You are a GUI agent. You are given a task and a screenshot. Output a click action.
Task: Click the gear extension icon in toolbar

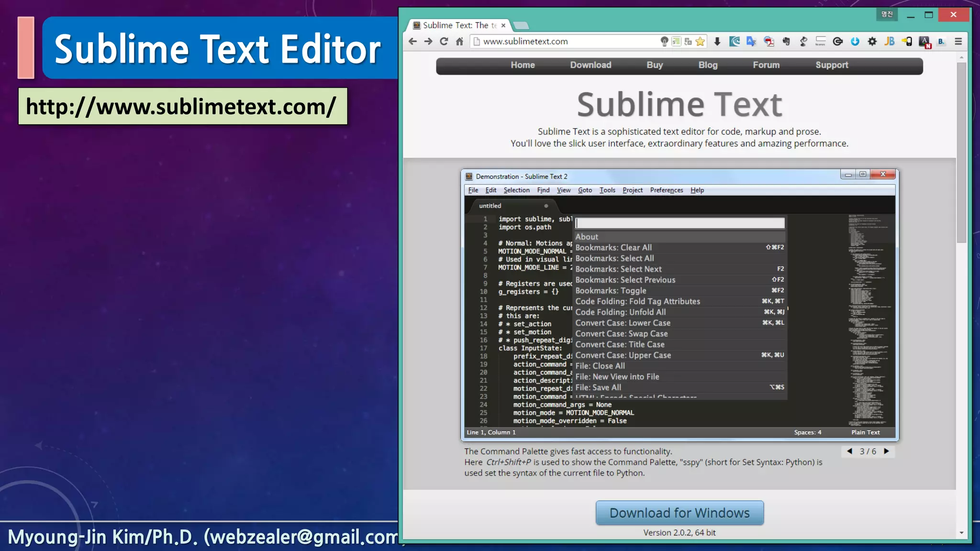click(x=872, y=42)
